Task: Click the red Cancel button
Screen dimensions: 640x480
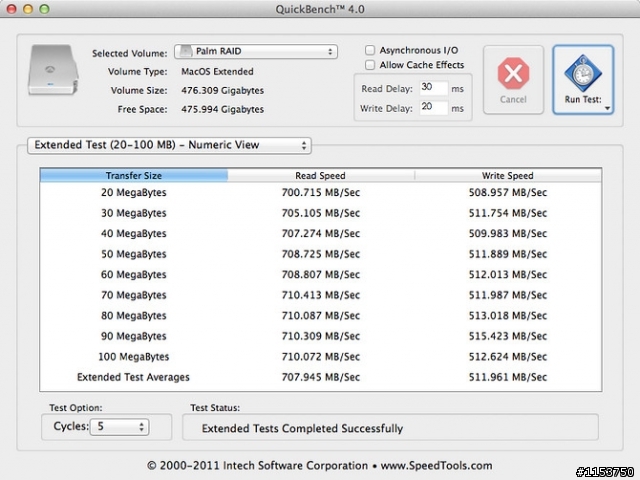Action: [x=513, y=79]
